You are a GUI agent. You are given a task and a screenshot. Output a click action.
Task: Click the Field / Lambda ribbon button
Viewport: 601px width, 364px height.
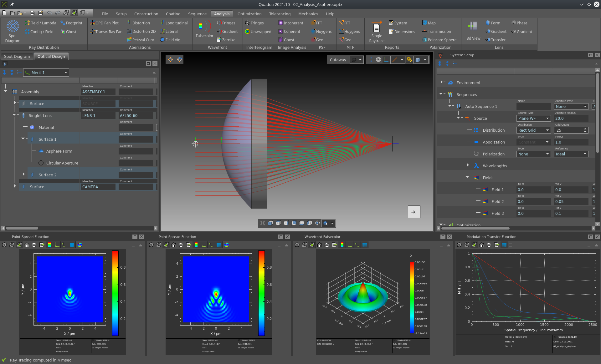click(x=41, y=23)
